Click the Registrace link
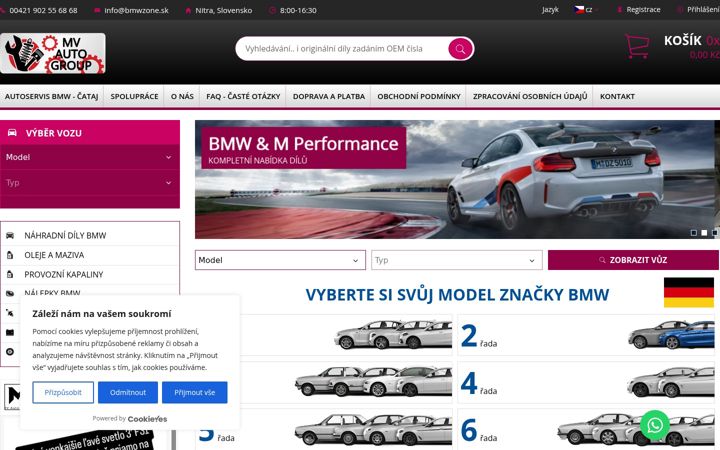Viewport: 720px width, 450px height. pyautogui.click(x=643, y=10)
